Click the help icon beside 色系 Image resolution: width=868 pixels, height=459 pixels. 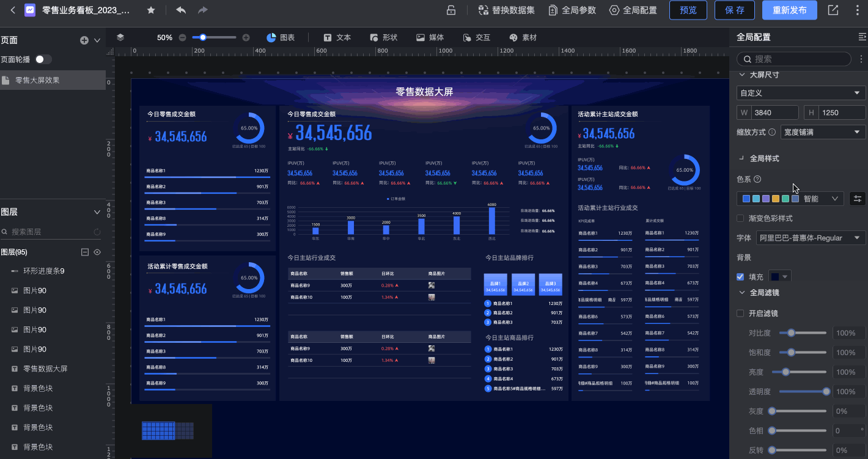pos(757,179)
